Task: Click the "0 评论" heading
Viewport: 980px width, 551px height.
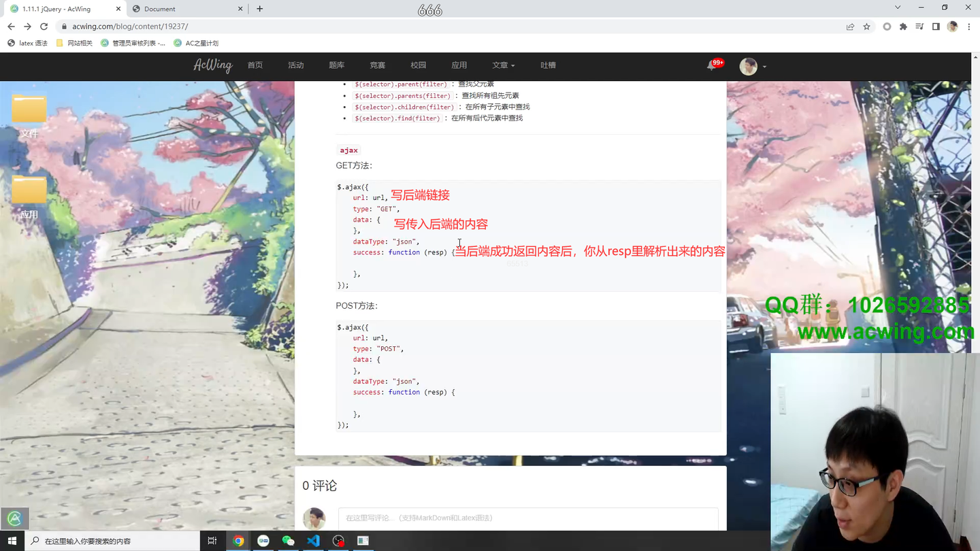Action: pyautogui.click(x=319, y=486)
